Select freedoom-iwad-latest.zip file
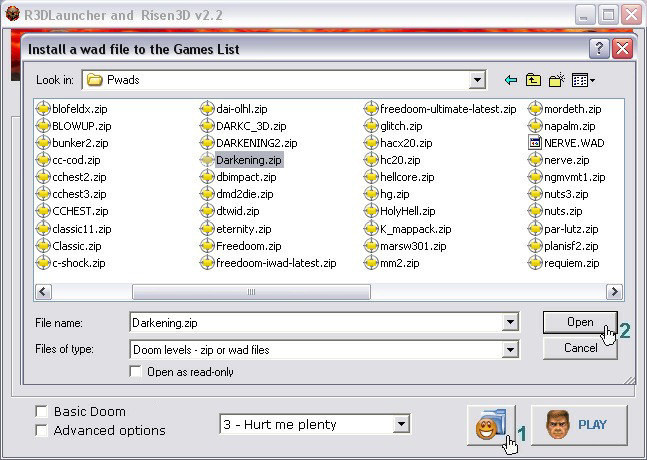647x460 pixels. [x=276, y=263]
